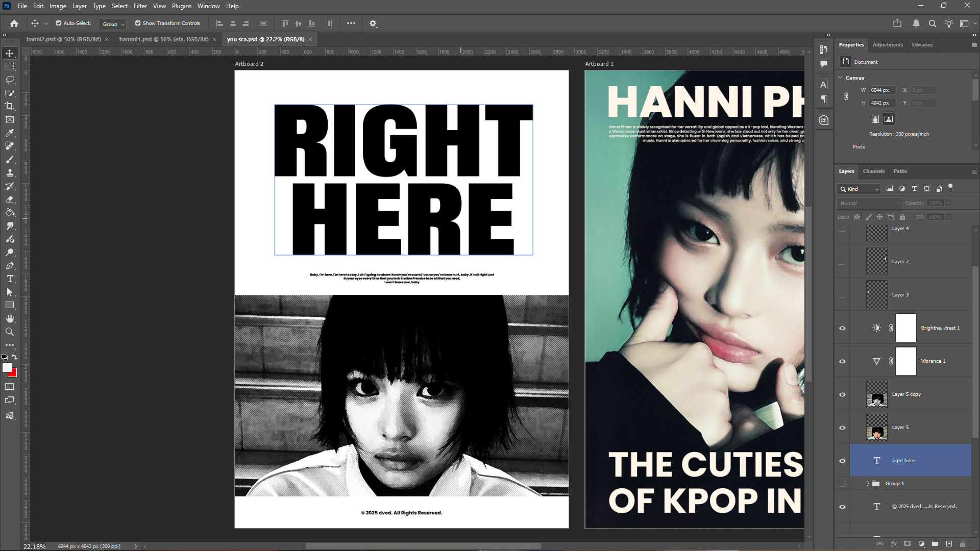The image size is (980, 551).
Task: Switch to the Channels tab
Action: 873,171
